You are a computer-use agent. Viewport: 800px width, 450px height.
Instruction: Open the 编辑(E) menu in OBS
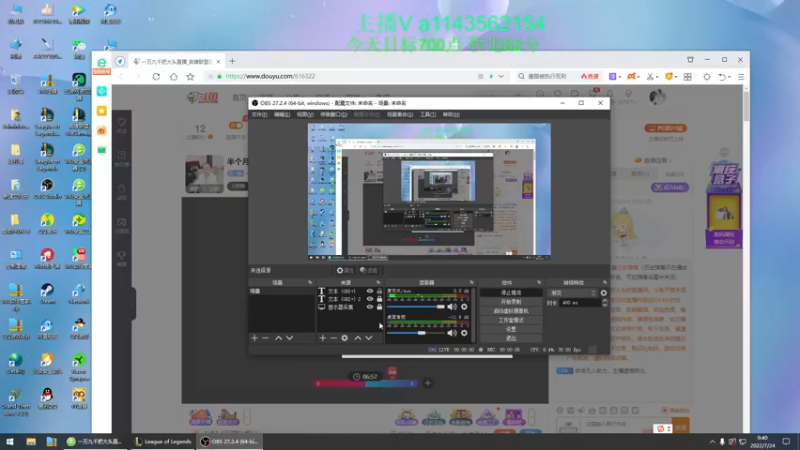(x=282, y=114)
